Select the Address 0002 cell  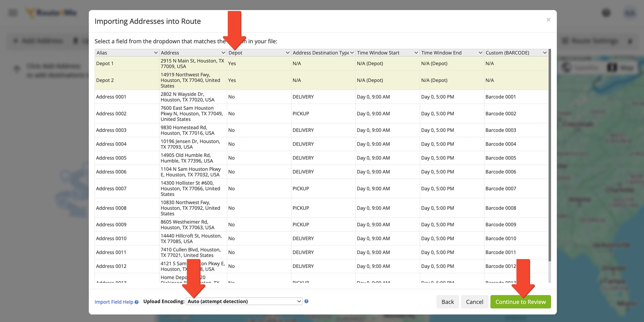point(127,114)
